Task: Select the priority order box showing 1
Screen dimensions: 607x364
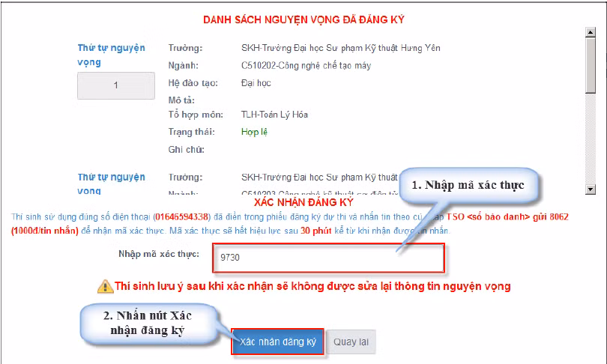Action: 115,85
